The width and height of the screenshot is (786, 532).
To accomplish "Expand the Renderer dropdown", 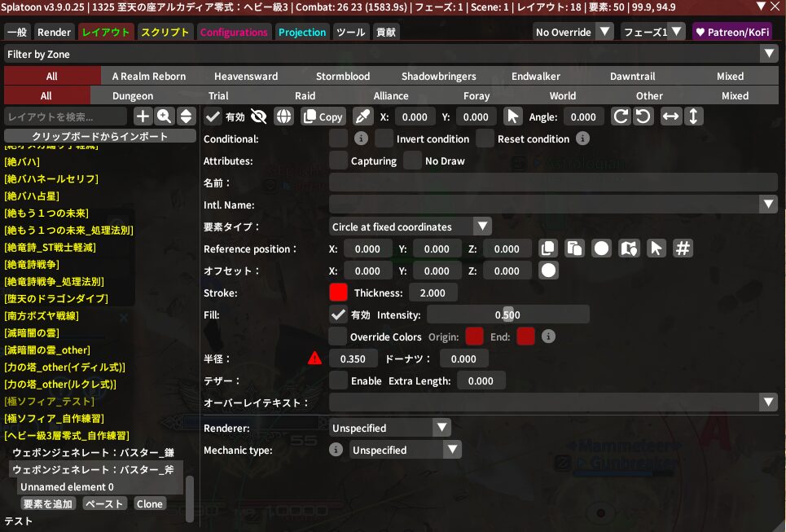I will [x=390, y=428].
